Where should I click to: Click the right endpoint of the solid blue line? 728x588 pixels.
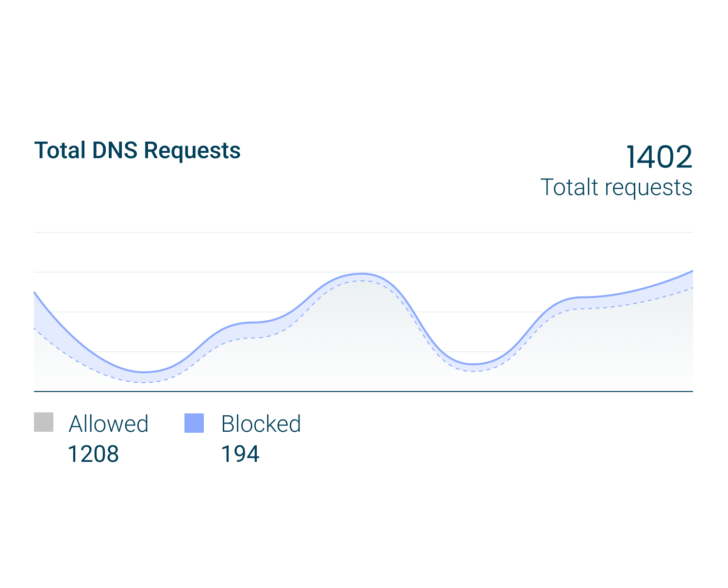click(692, 271)
